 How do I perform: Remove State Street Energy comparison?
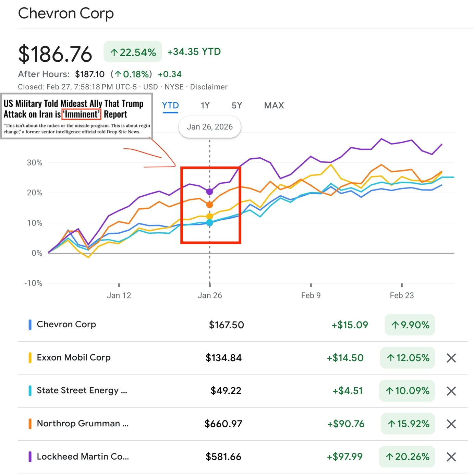point(451,391)
